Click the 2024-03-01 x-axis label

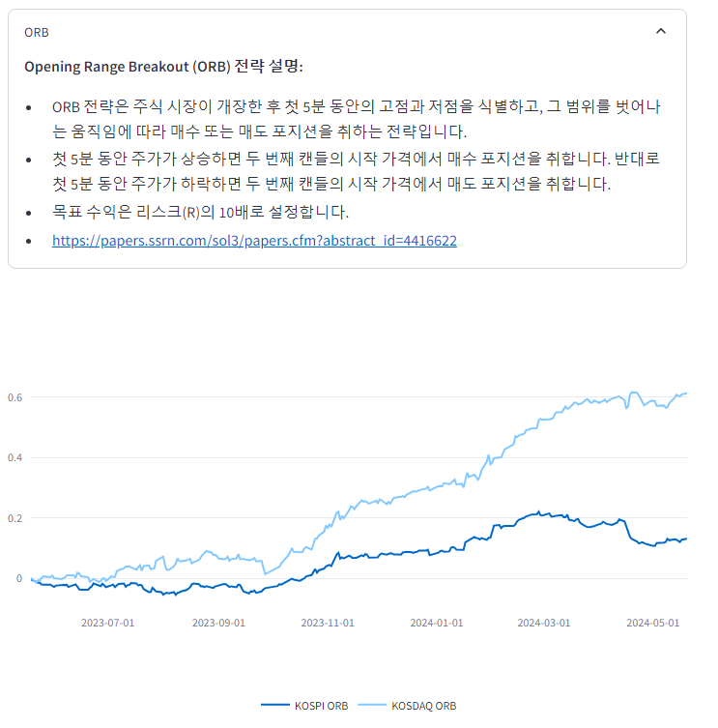coord(544,623)
